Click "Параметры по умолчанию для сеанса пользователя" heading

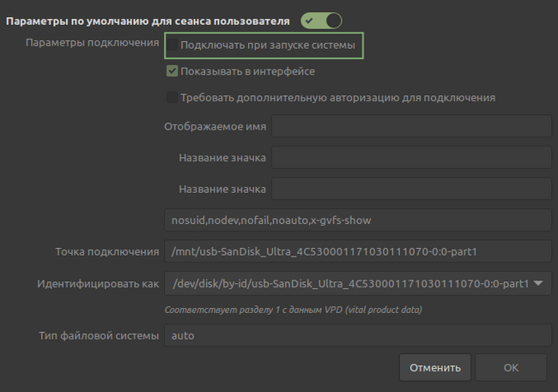[149, 20]
